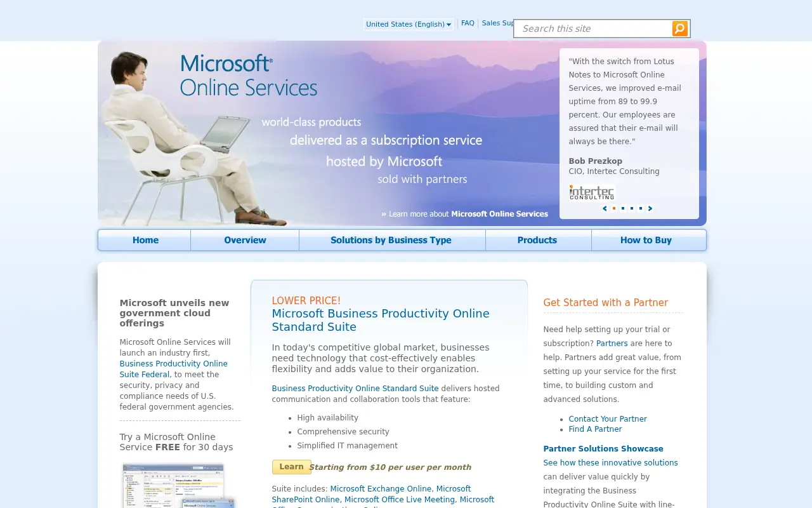Jump to the second testimonial dot

click(x=623, y=208)
